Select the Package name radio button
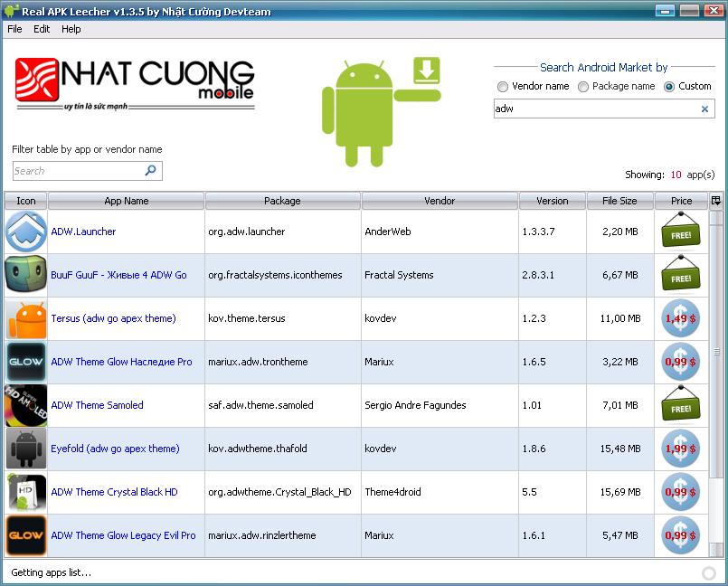This screenshot has height=586, width=728. 583,87
